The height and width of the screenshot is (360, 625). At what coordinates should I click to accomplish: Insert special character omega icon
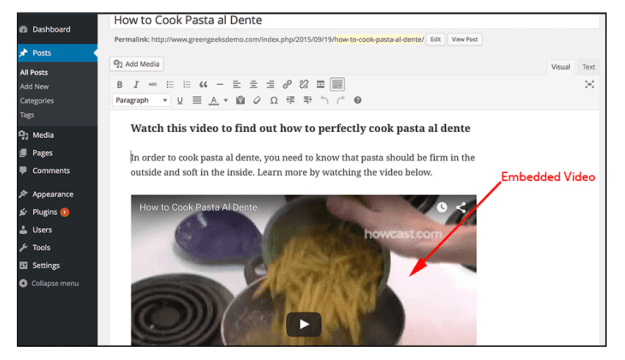pyautogui.click(x=273, y=100)
